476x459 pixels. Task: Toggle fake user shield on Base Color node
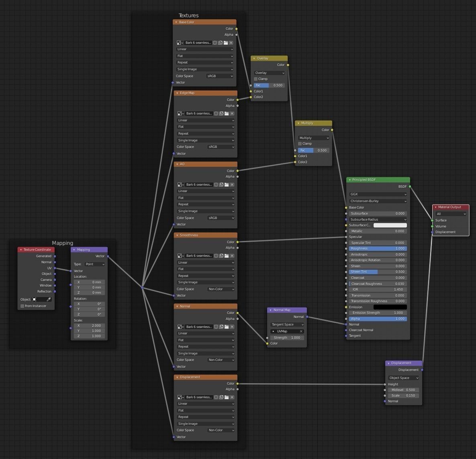(215, 43)
